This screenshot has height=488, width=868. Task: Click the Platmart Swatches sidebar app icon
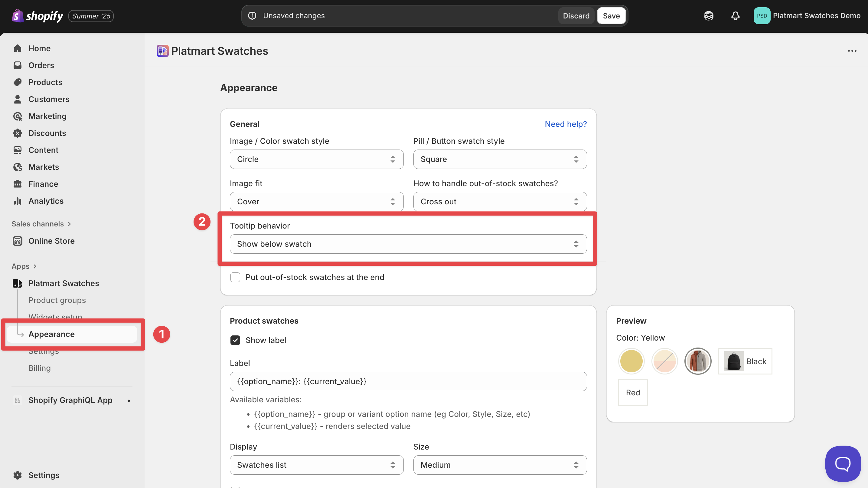(x=18, y=283)
